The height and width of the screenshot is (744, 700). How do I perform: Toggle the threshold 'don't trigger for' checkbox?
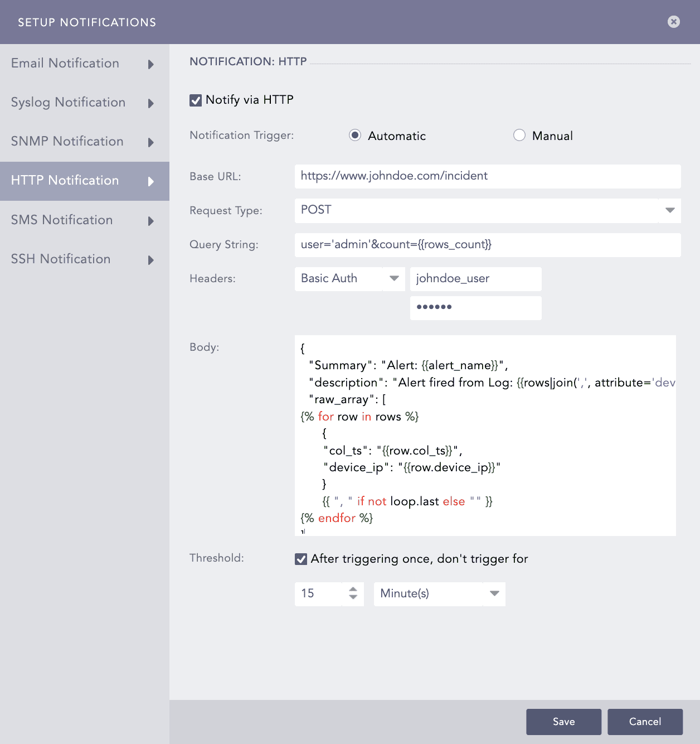[x=301, y=559]
